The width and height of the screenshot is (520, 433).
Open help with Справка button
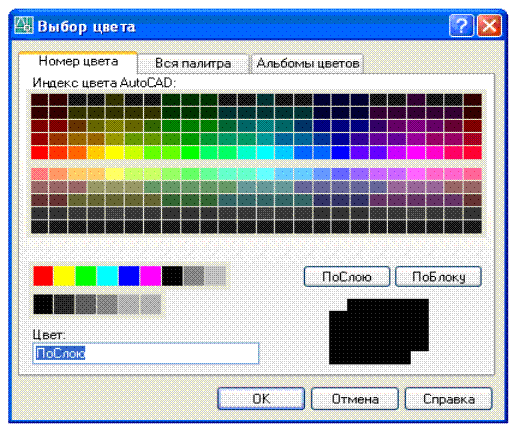(x=449, y=399)
